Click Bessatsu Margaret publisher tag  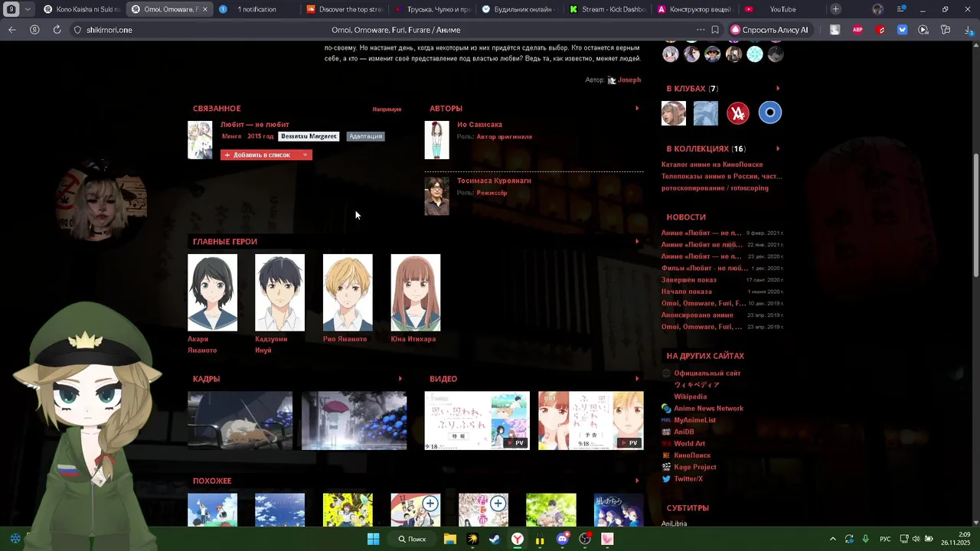309,136
